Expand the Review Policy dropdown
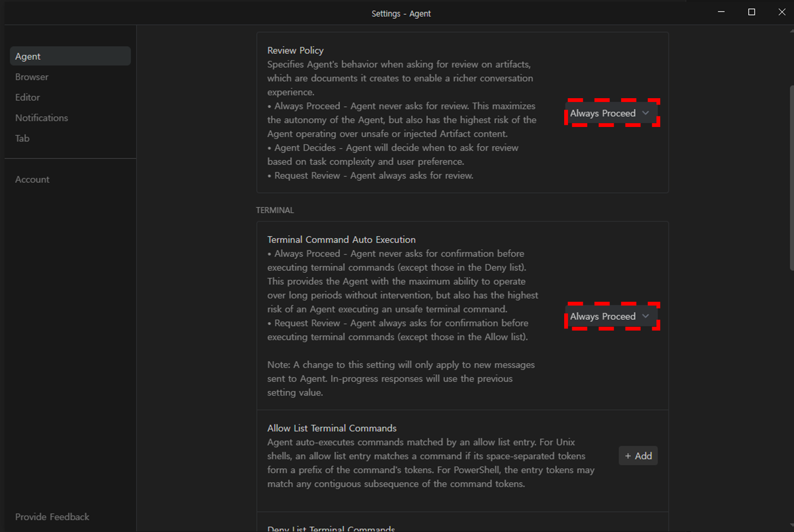This screenshot has height=532, width=794. tap(611, 113)
